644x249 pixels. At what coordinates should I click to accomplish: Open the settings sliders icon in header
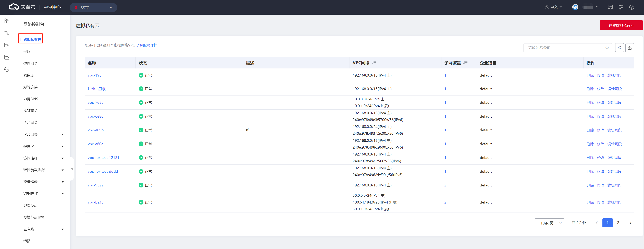click(621, 7)
